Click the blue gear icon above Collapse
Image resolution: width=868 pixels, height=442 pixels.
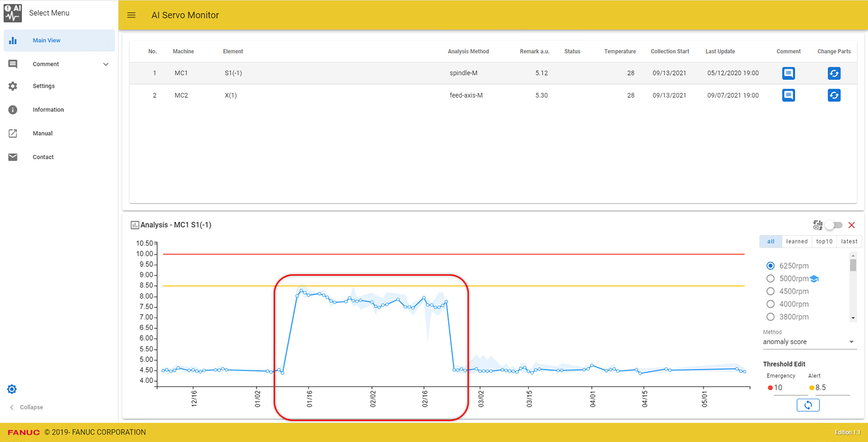coord(12,389)
